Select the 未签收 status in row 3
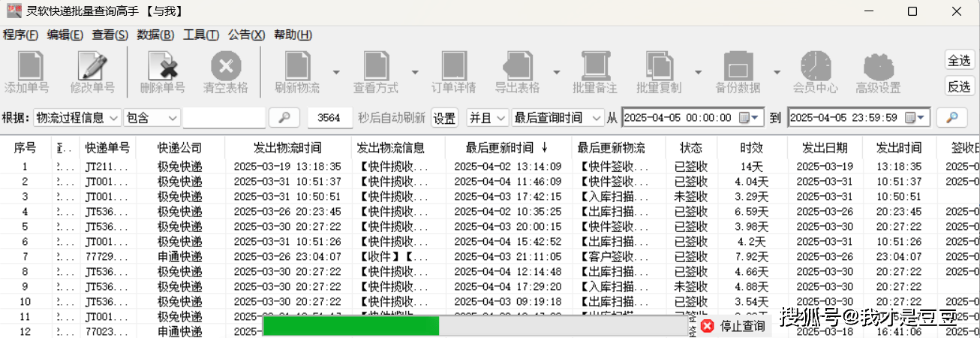The width and height of the screenshot is (980, 338). pos(691,196)
